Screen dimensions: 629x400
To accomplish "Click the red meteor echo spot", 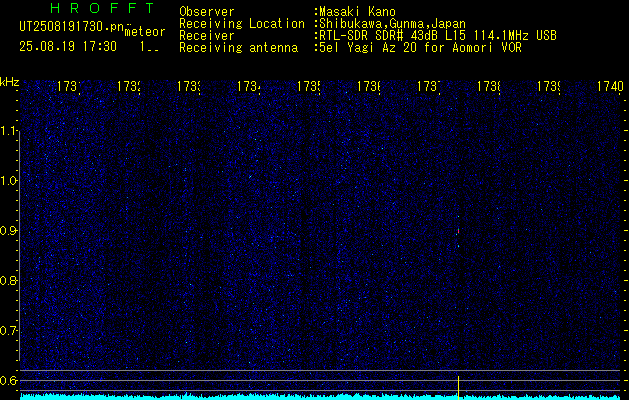I will [458, 231].
